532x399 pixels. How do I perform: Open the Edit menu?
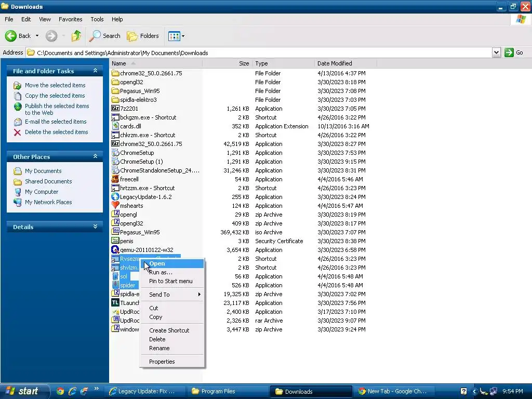pyautogui.click(x=26, y=19)
